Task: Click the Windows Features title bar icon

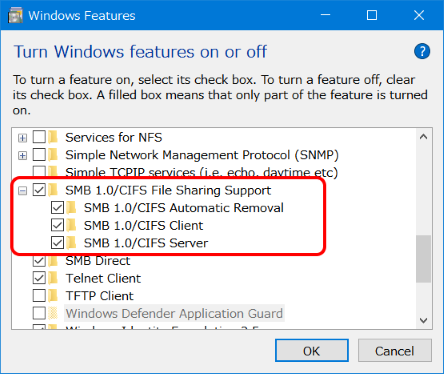Action: click(15, 15)
